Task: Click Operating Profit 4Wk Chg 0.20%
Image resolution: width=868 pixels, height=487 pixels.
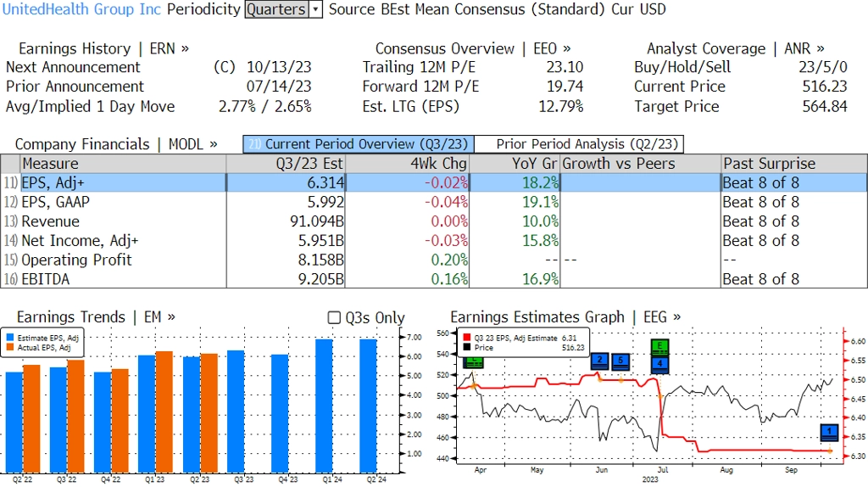Action: click(449, 260)
